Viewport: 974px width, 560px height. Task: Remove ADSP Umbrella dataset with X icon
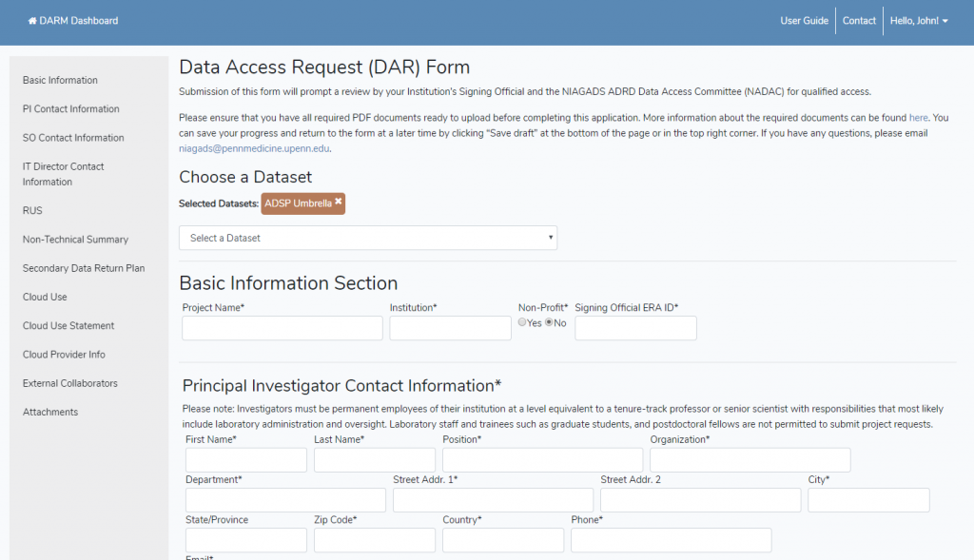point(339,202)
